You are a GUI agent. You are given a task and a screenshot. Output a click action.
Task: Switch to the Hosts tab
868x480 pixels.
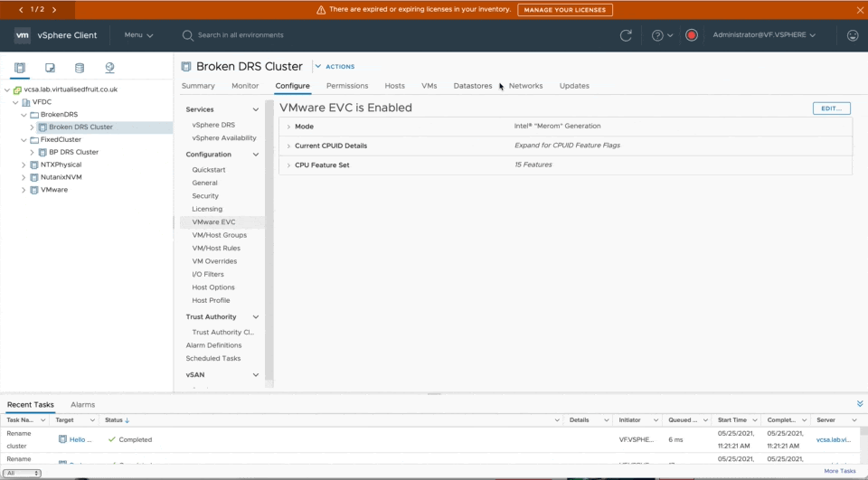(395, 86)
